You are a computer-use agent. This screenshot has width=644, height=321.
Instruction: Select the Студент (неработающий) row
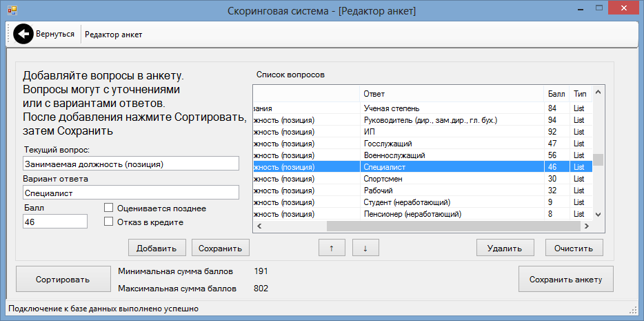pos(423,203)
